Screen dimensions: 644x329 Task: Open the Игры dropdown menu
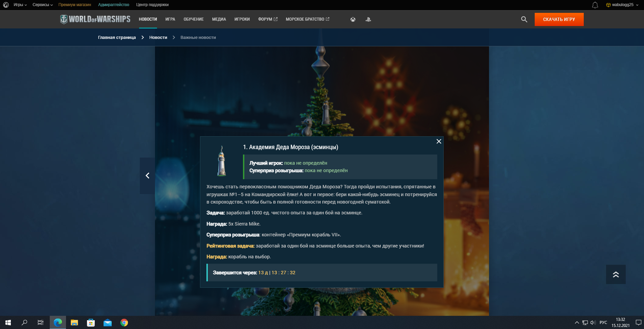coord(20,5)
